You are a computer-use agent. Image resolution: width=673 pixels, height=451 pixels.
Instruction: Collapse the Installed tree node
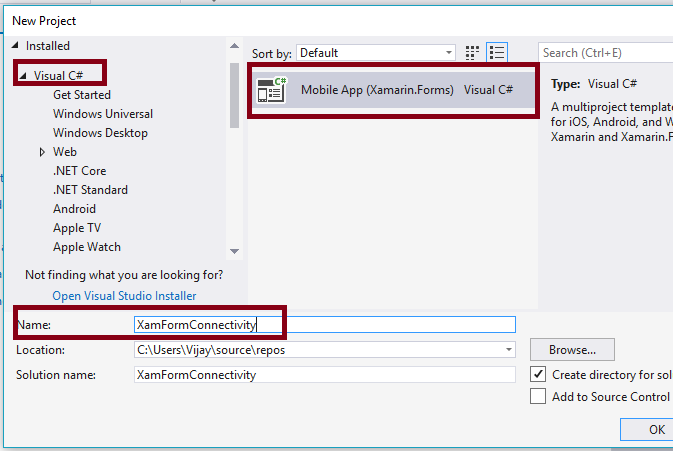click(x=15, y=45)
